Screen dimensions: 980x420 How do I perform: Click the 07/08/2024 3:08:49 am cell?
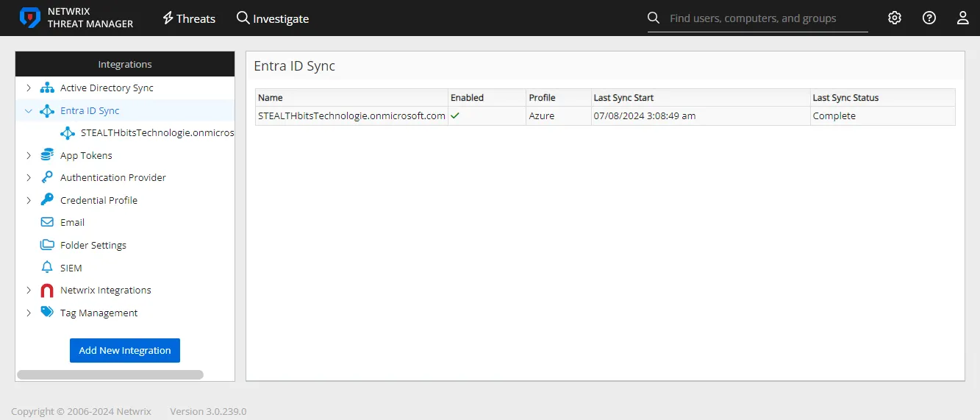point(700,115)
